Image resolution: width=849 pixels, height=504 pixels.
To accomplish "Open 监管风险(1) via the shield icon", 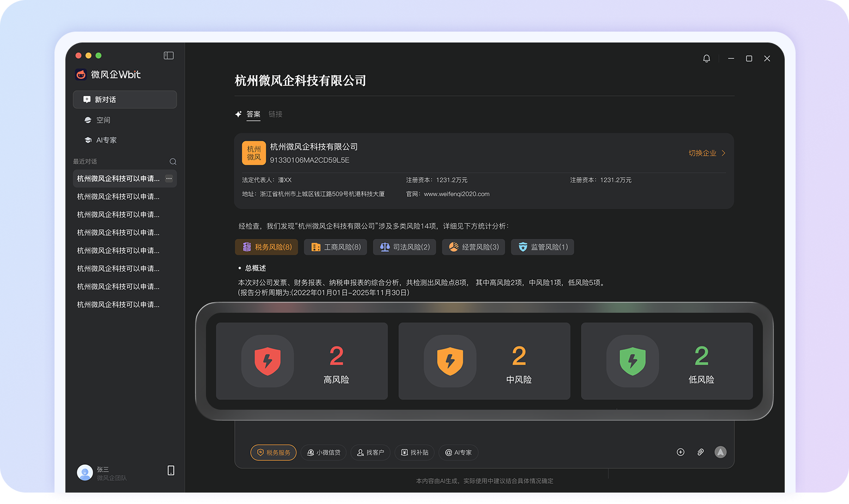I will pos(523,247).
